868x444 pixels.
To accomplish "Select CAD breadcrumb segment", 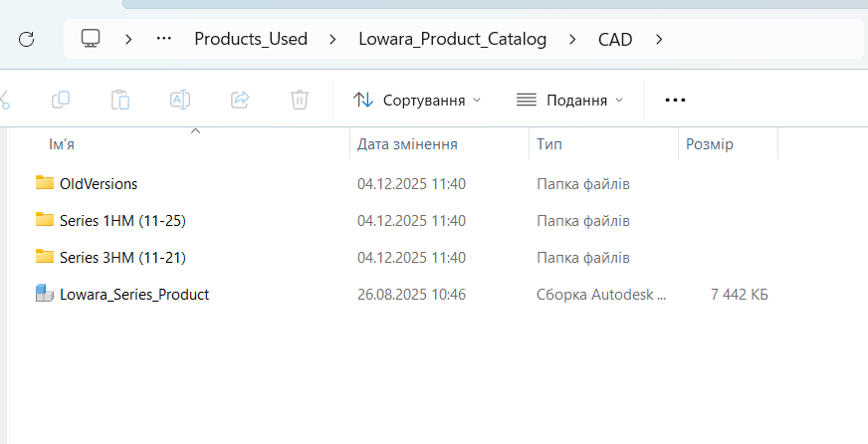I will tap(615, 39).
